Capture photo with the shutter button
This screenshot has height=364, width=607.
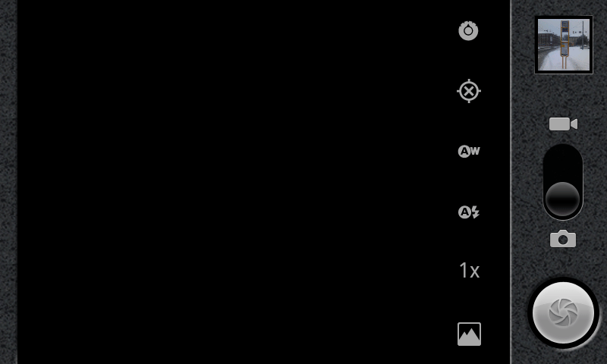pos(563,312)
